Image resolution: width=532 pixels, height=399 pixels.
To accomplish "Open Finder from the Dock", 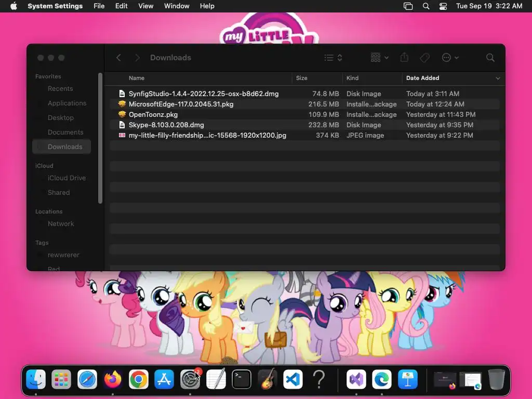I will (36, 379).
